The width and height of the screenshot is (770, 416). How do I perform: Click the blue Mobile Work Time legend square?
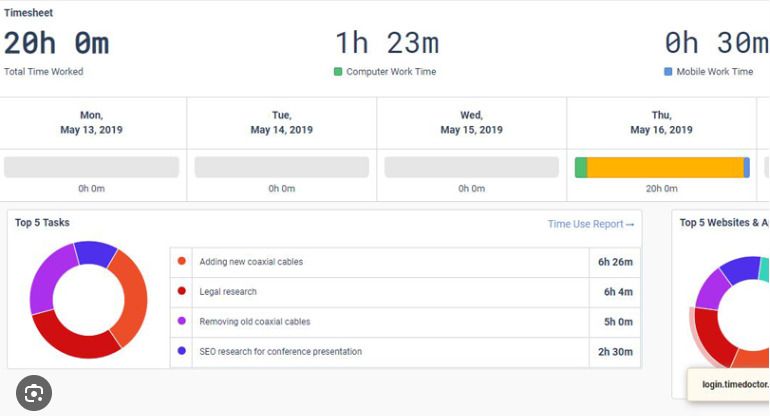click(668, 72)
